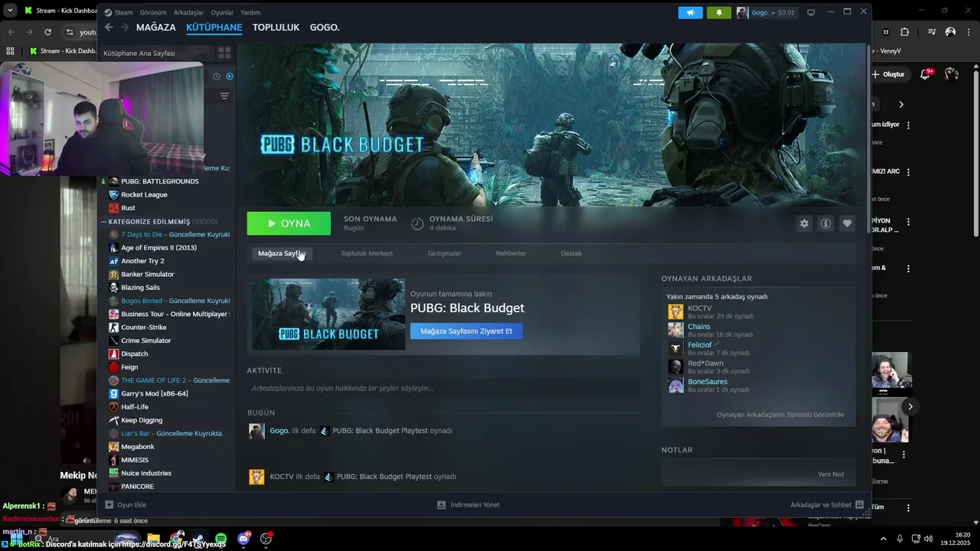The width and height of the screenshot is (980, 551).
Task: Open İndirmeleri Yönet downloads
Action: click(468, 505)
